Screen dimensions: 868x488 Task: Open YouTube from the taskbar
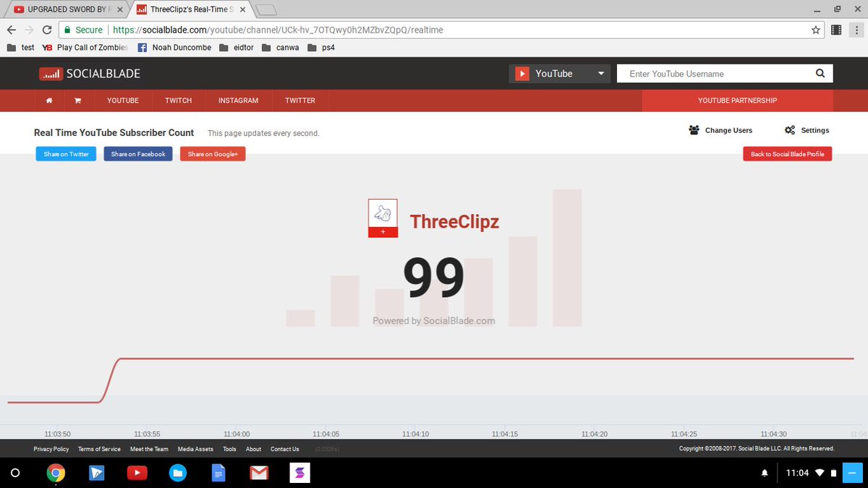coord(137,473)
